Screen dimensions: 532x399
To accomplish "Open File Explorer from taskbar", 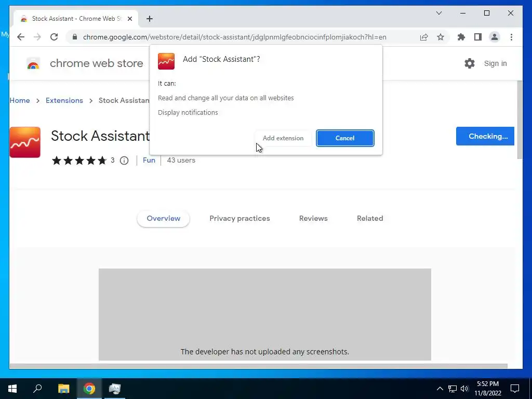I will click(x=63, y=389).
